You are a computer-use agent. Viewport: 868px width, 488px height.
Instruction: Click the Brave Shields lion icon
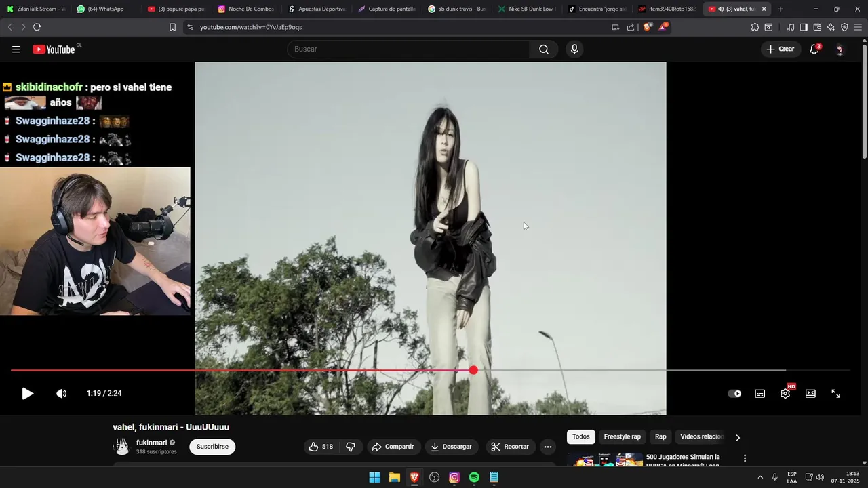pyautogui.click(x=647, y=27)
